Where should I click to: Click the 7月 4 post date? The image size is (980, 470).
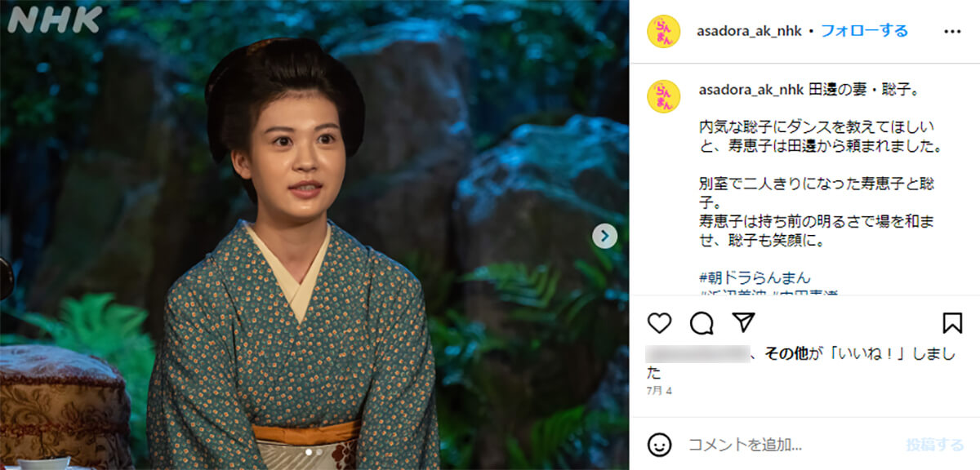click(x=660, y=392)
